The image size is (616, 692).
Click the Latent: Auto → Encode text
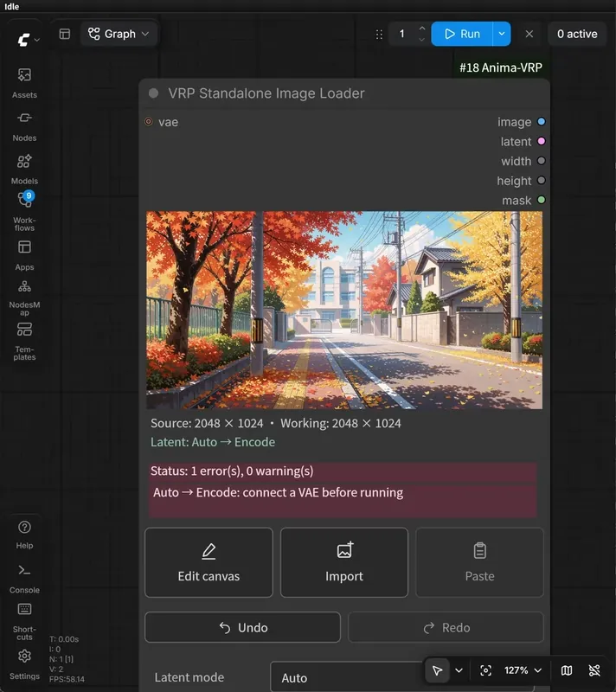[x=213, y=442]
